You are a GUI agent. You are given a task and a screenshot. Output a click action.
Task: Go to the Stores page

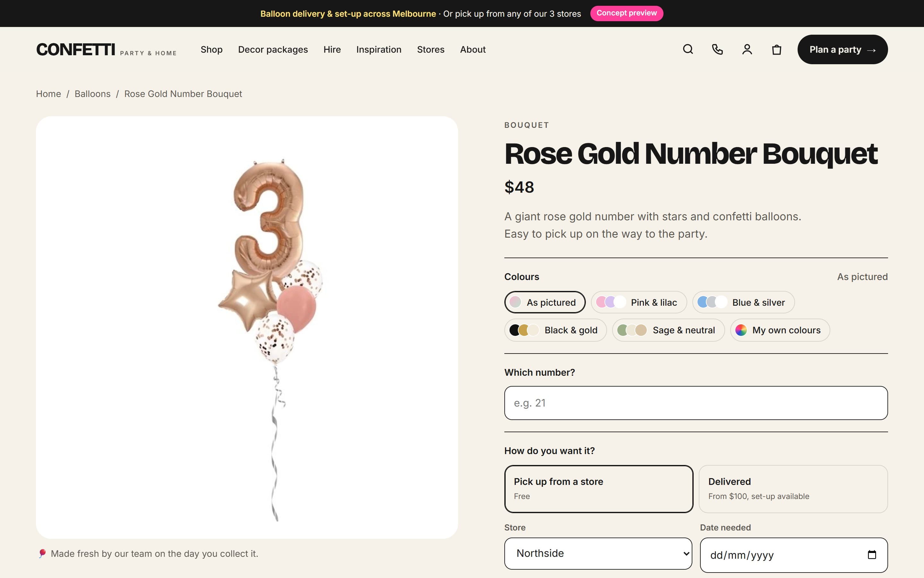pos(430,50)
